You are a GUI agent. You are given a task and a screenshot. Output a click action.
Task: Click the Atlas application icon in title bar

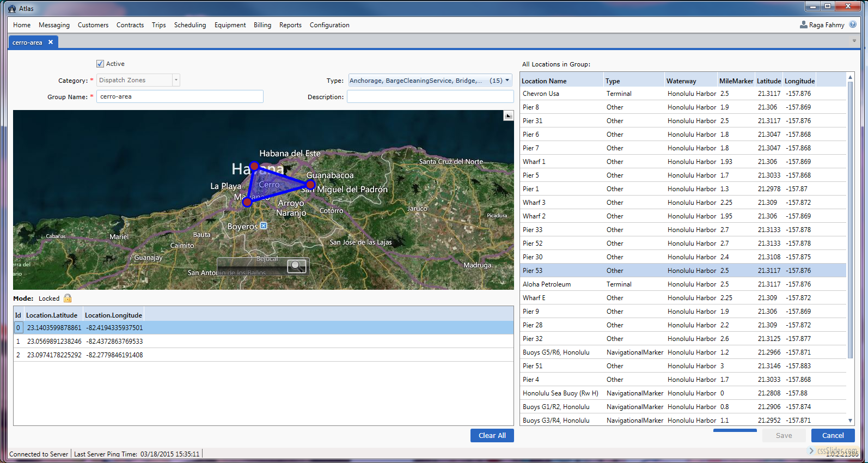(x=12, y=8)
